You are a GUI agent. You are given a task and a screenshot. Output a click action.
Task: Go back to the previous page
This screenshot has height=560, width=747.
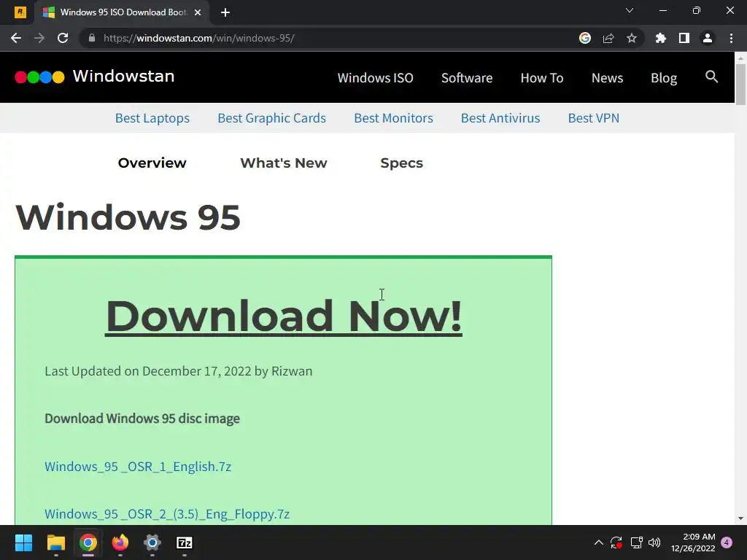(16, 38)
